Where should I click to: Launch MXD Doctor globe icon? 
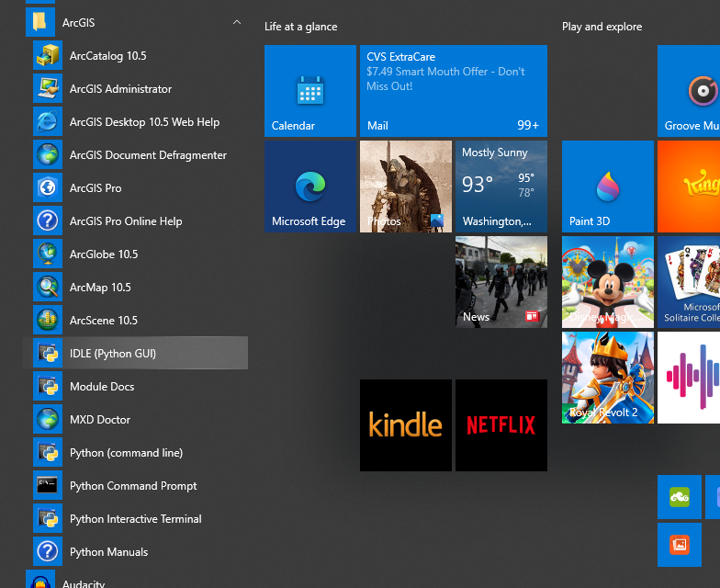point(48,419)
